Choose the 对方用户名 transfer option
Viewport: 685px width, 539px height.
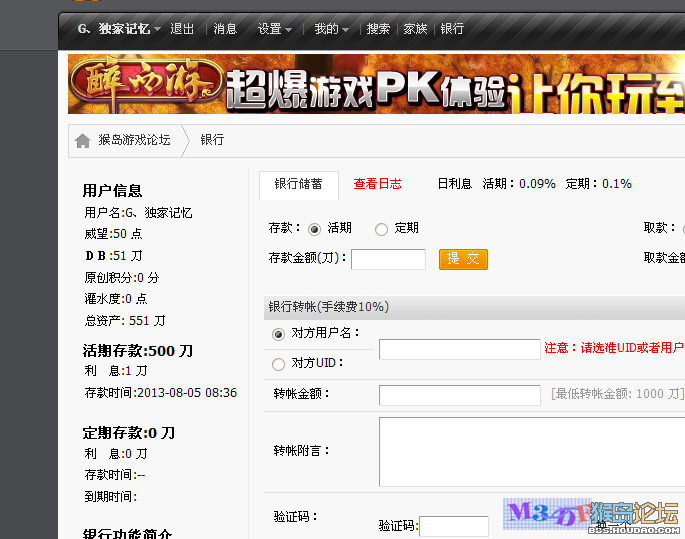point(278,334)
